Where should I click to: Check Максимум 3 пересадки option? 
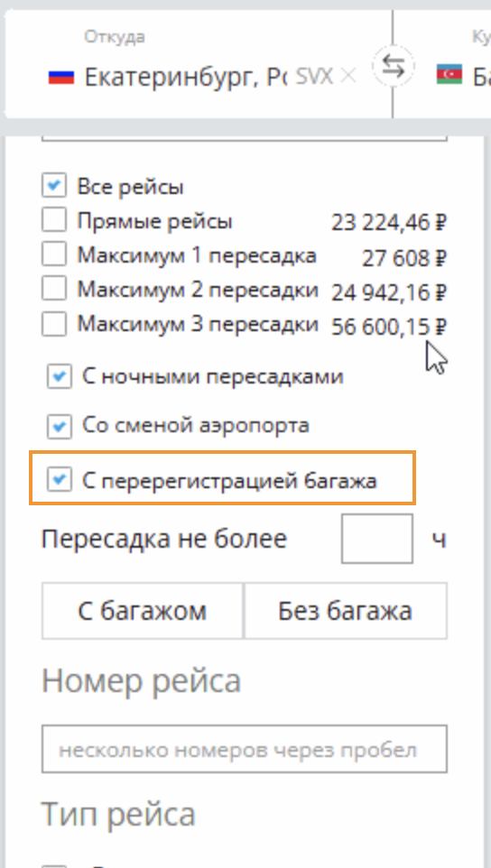pos(54,325)
